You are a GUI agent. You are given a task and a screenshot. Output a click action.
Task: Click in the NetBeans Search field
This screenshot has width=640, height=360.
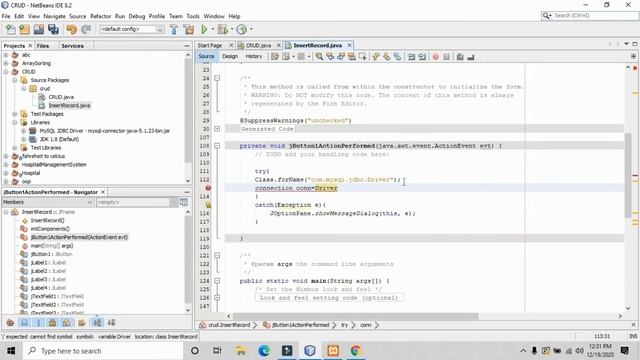pyautogui.click(x=595, y=16)
